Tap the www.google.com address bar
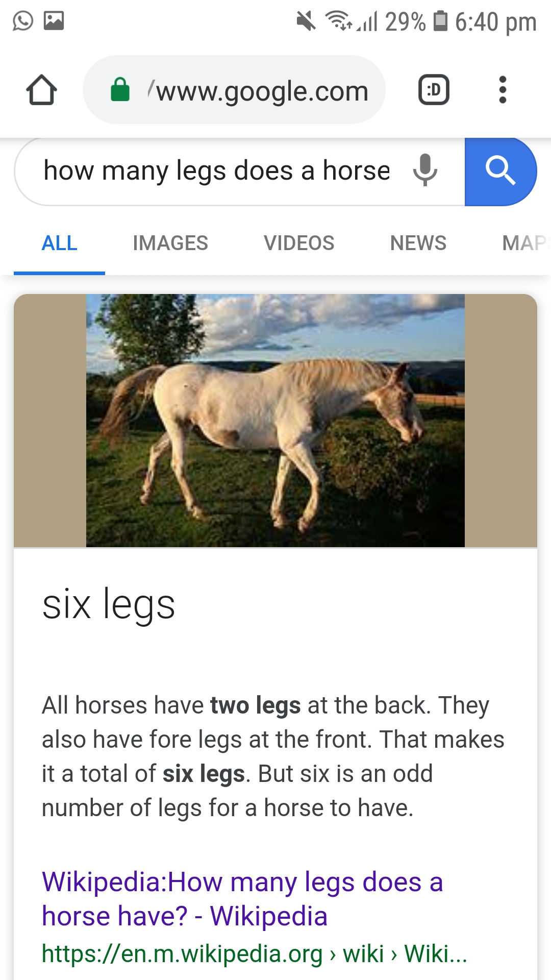 (234, 90)
